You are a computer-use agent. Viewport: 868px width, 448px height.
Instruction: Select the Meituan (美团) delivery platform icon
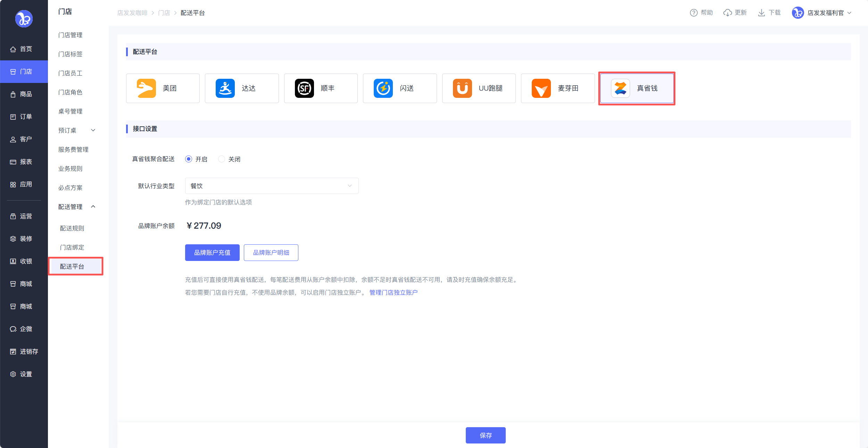pyautogui.click(x=146, y=88)
